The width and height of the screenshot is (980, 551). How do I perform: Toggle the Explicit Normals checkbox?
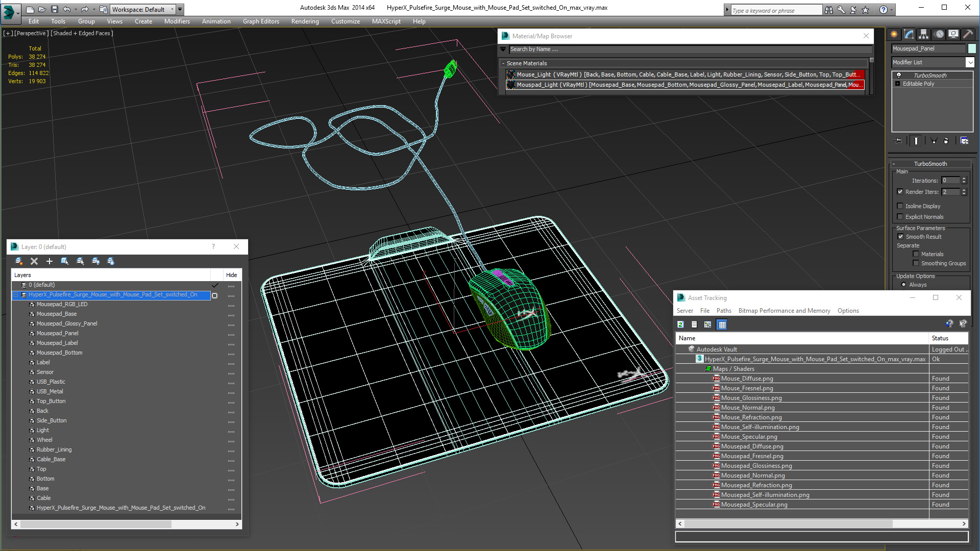(x=900, y=217)
